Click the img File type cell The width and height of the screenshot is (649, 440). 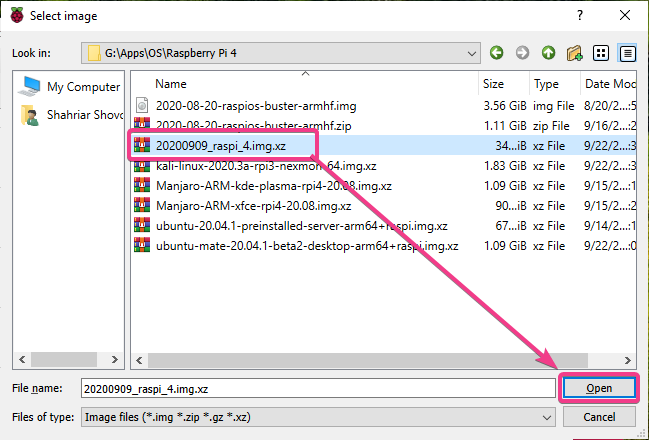(x=553, y=106)
